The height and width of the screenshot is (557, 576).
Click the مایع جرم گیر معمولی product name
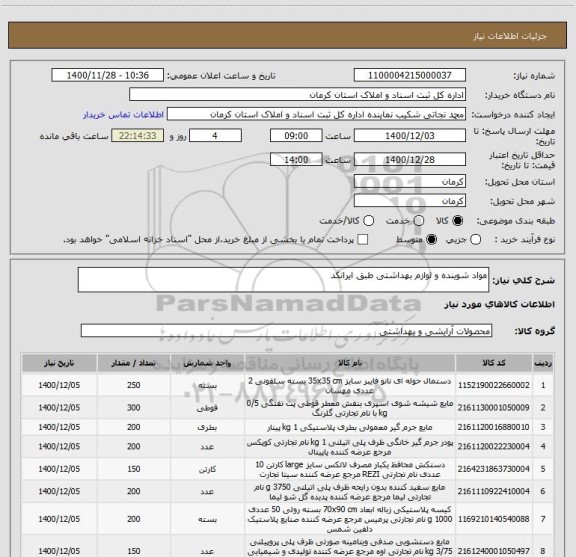point(349,427)
